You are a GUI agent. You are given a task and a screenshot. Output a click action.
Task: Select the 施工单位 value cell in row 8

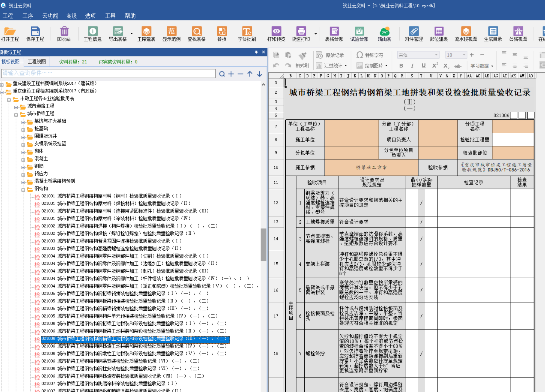click(x=352, y=140)
